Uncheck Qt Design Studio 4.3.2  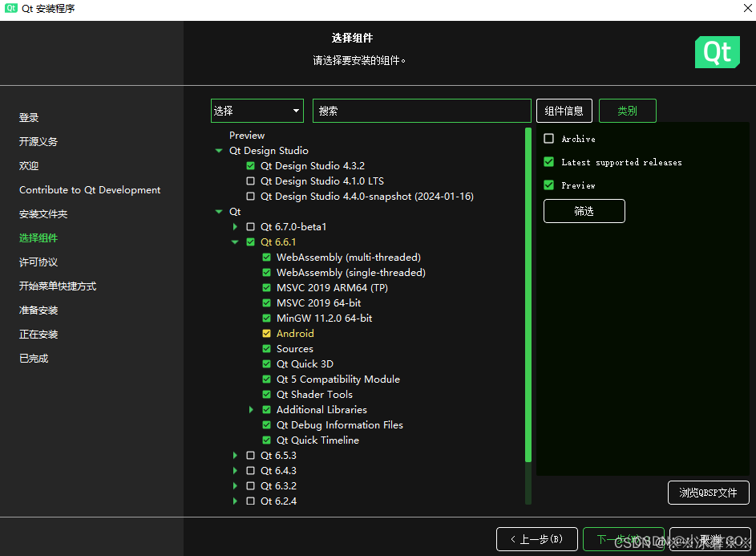point(250,166)
